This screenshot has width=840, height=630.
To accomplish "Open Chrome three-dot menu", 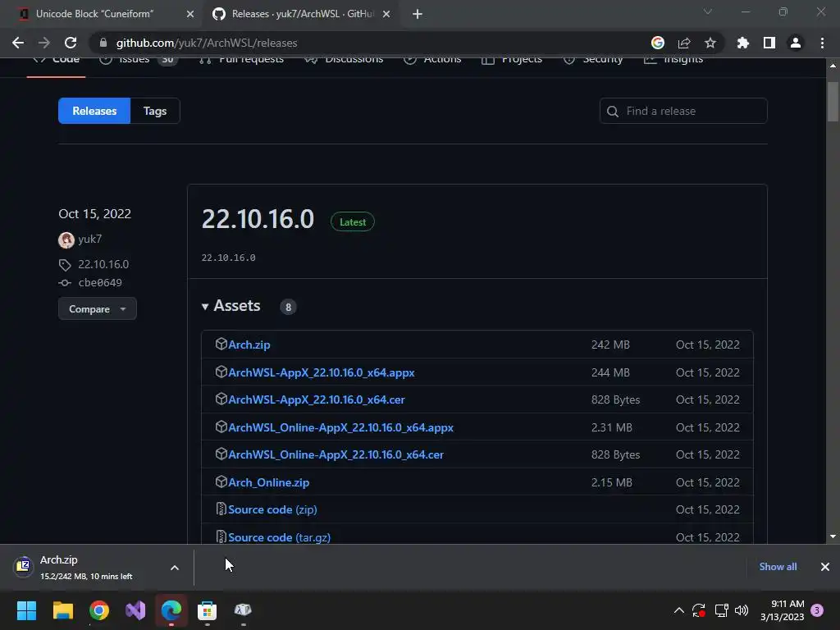I will pos(822,43).
